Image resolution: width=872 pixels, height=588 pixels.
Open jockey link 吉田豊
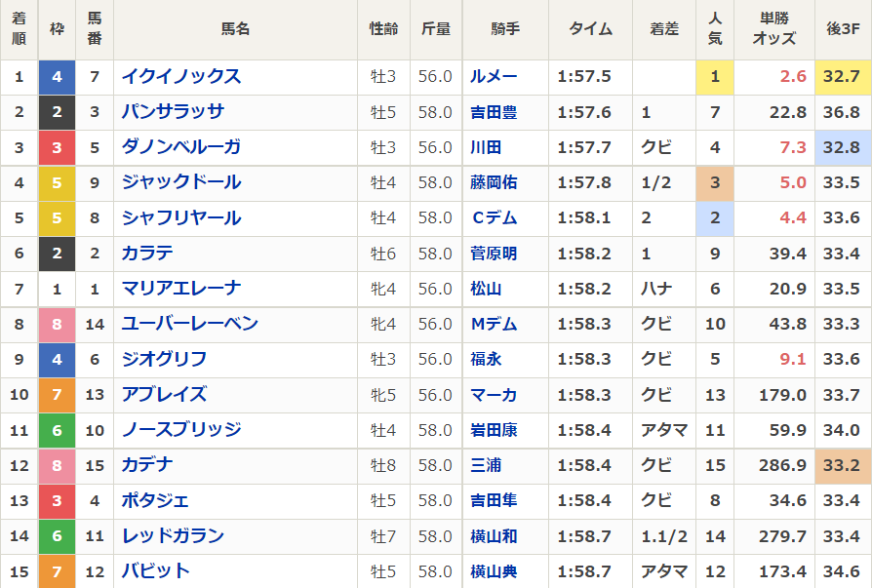click(494, 112)
